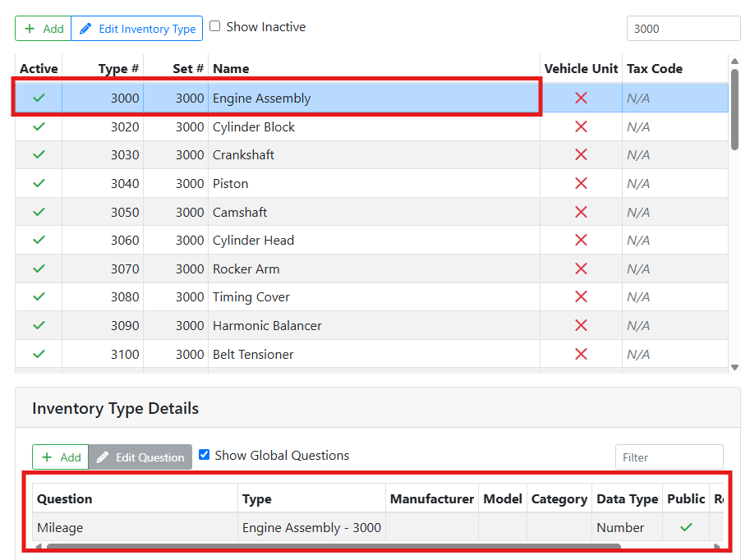Disable the Show Global Questions checkbox
750x560 pixels.
(205, 455)
